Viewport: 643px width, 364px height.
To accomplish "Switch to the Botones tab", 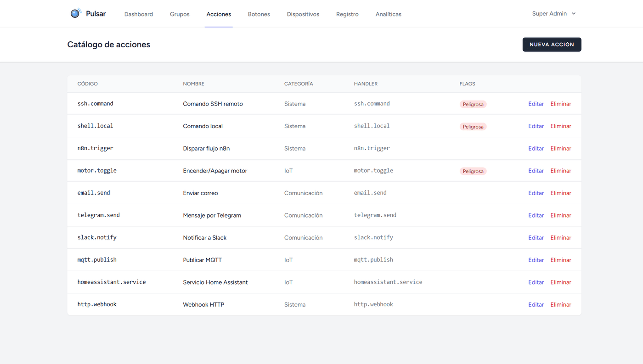I will click(259, 14).
